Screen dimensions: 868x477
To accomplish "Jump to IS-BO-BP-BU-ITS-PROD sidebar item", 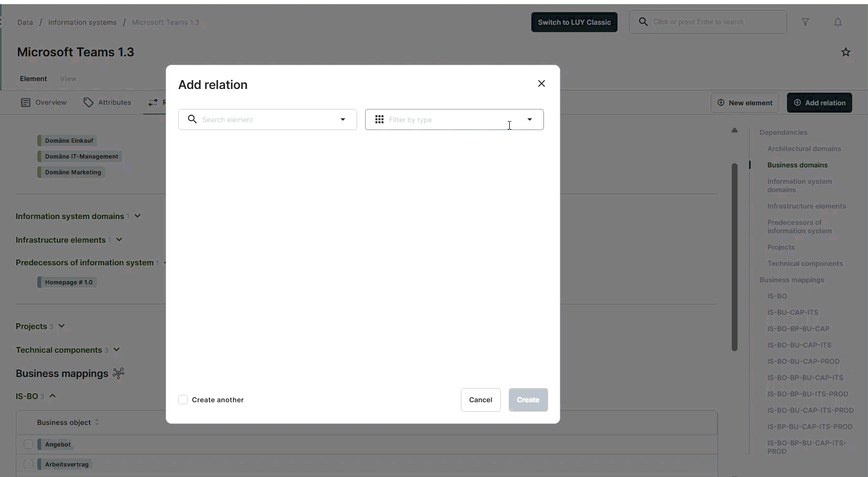I will pos(808,394).
